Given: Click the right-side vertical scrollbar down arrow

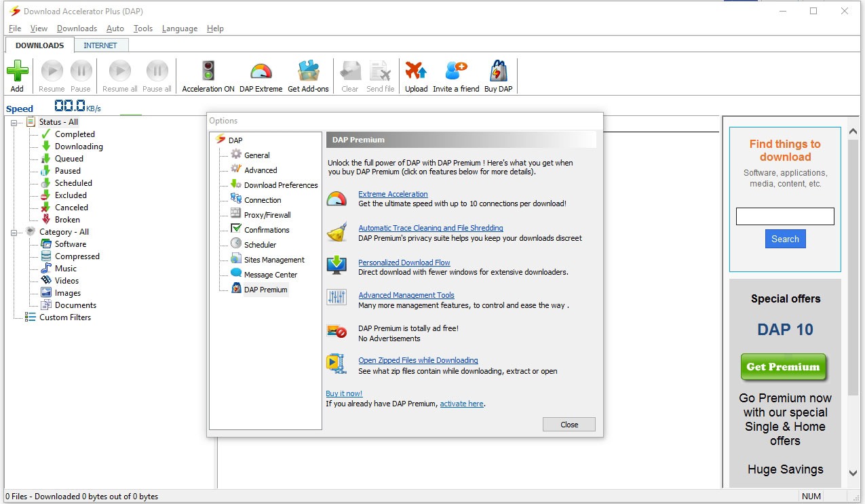Looking at the screenshot, I should [x=853, y=473].
